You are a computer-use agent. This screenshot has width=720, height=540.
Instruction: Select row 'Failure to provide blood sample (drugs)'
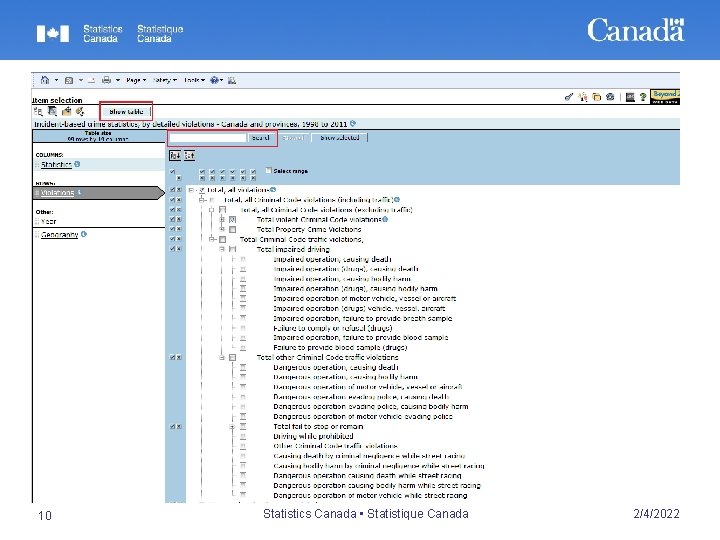pos(340,348)
